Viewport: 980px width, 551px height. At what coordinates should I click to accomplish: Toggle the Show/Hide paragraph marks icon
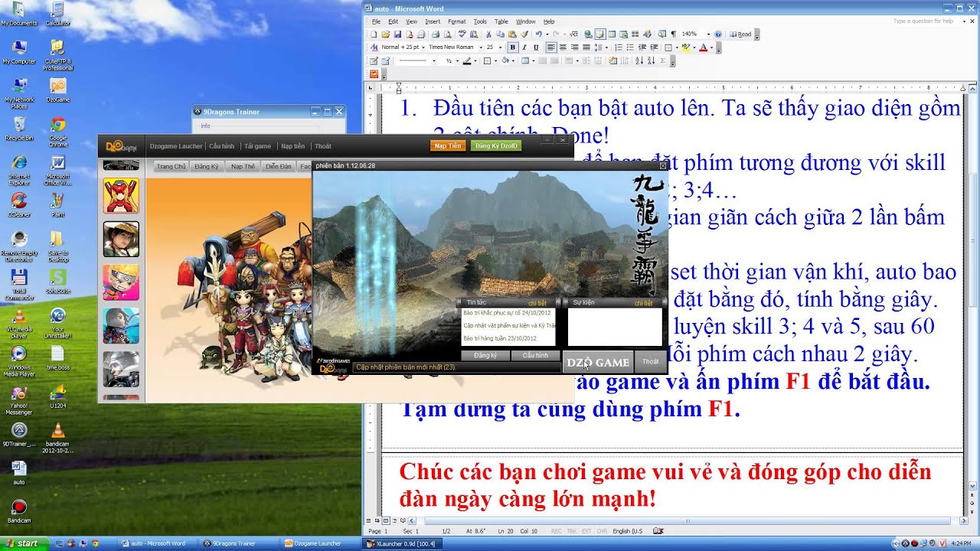point(674,34)
